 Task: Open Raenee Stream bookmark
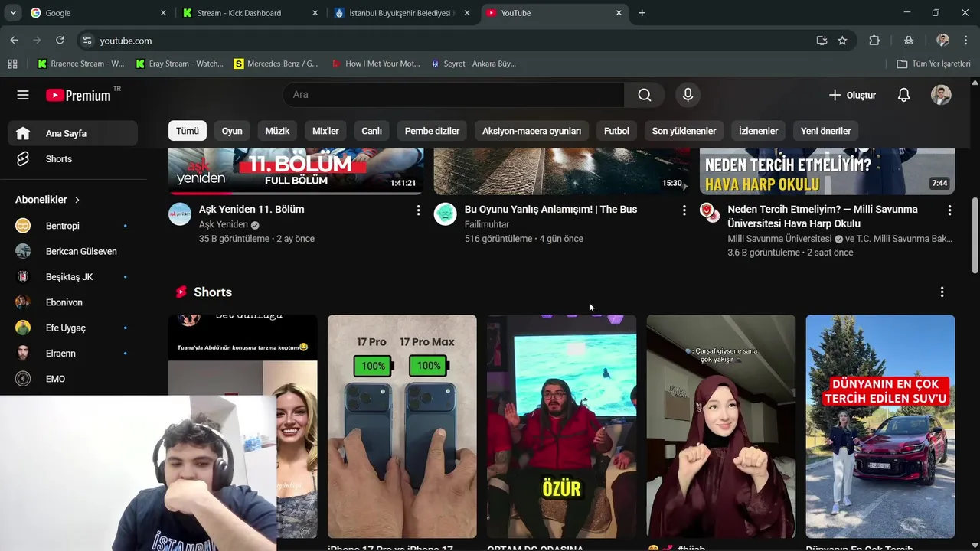click(x=81, y=64)
